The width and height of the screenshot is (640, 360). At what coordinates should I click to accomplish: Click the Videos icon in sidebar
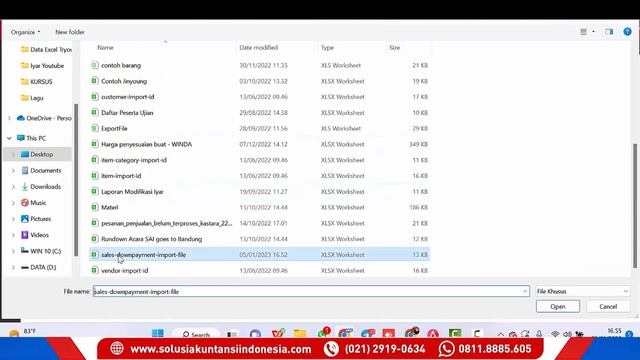coord(25,235)
